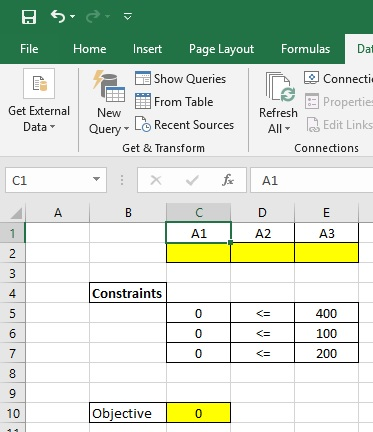Viewport: 373px width, 432px height.
Task: Click the grayed-out Properties icon
Action: point(312,101)
